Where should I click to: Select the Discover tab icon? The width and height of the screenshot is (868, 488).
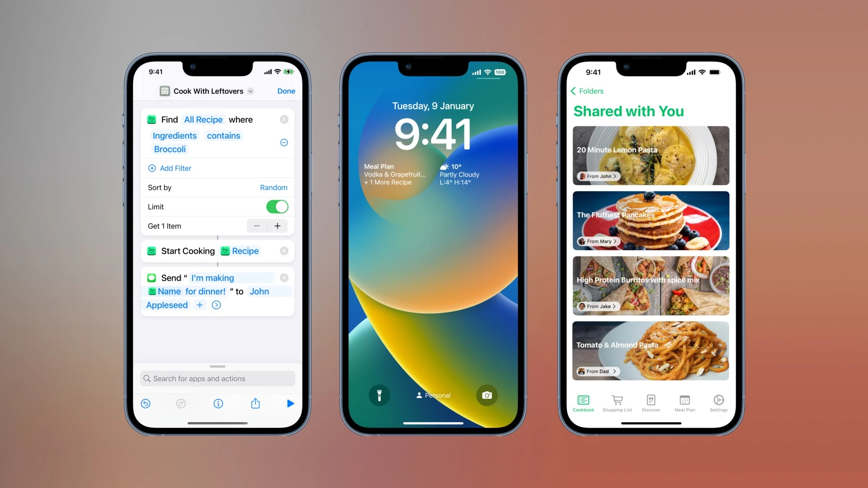pos(651,400)
